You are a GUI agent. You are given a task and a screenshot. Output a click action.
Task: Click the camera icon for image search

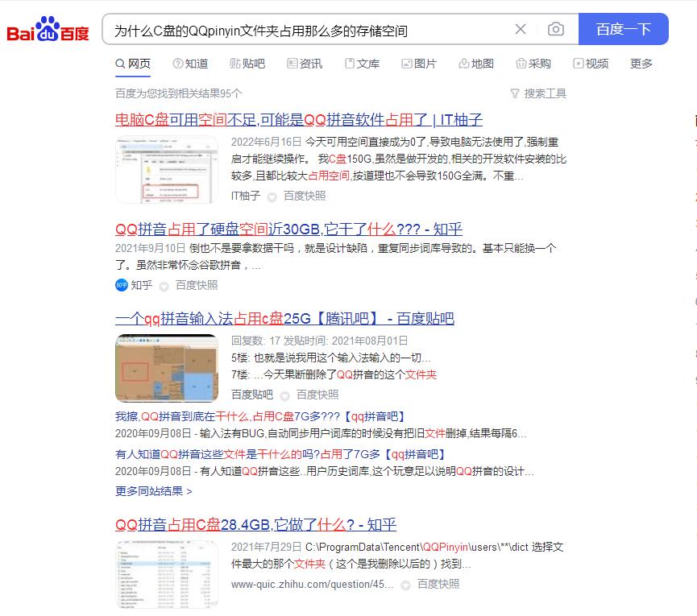[x=554, y=28]
